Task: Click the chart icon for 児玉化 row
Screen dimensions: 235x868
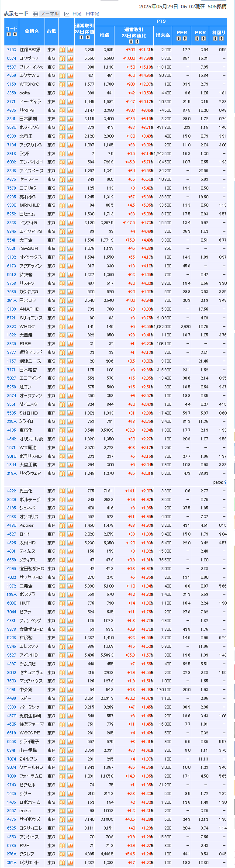Action: pyautogui.click(x=70, y=491)
